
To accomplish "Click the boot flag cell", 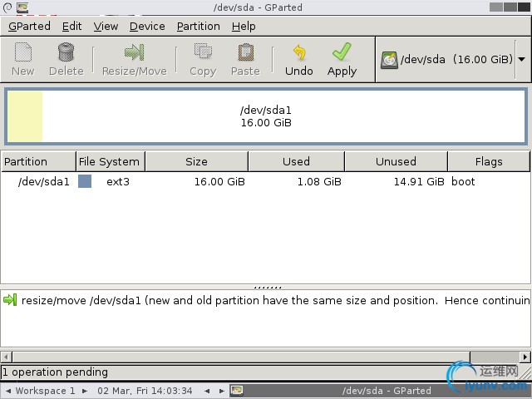I will click(463, 181).
